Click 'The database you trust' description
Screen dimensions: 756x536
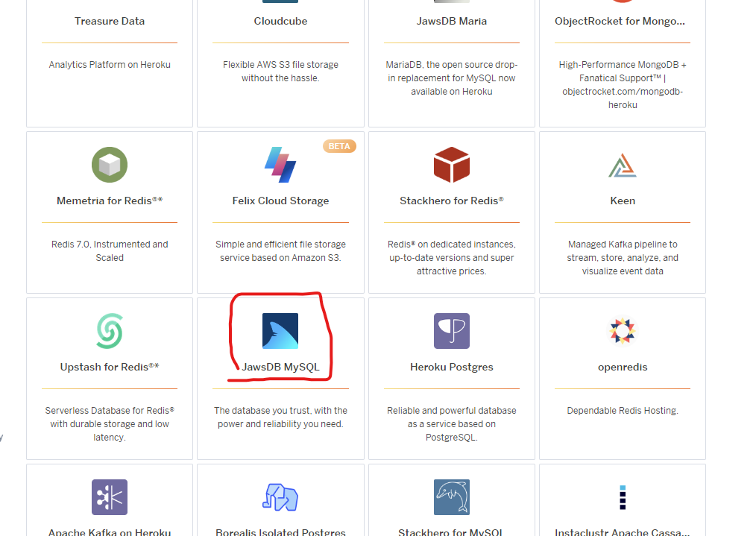tap(280, 417)
